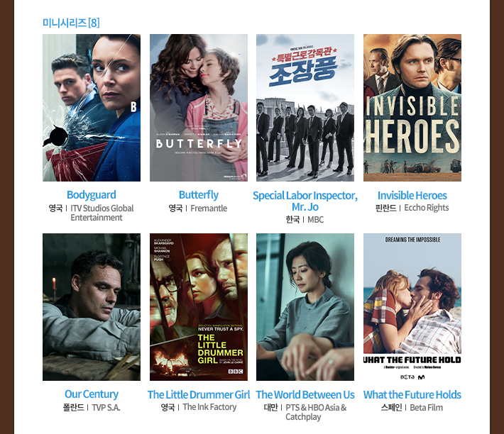Select the 조장풍 Korean drama poster

click(305, 108)
